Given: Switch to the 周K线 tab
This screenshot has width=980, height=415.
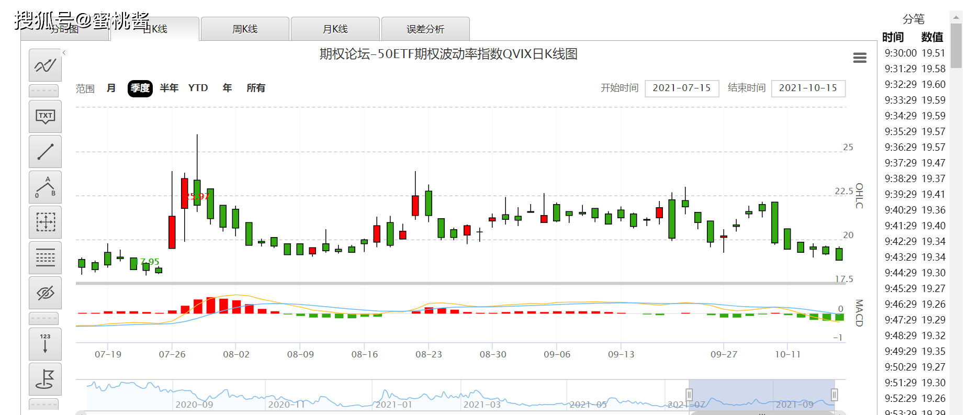Looking at the screenshot, I should pyautogui.click(x=245, y=29).
